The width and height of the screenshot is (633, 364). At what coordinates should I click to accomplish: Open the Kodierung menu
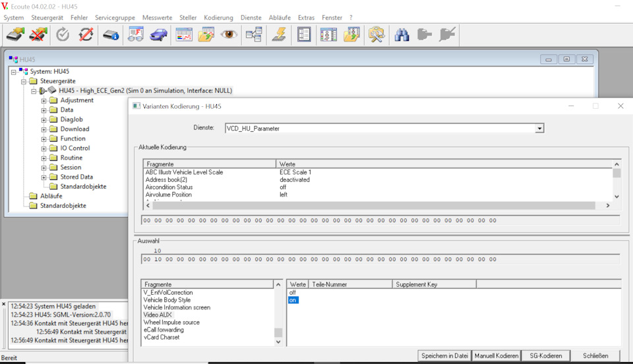coord(218,17)
